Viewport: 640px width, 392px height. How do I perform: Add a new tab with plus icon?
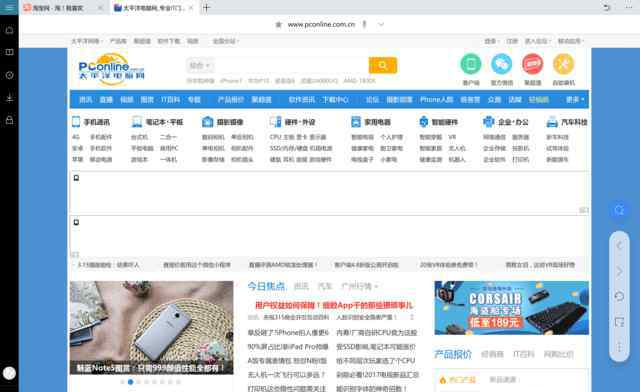click(206, 8)
